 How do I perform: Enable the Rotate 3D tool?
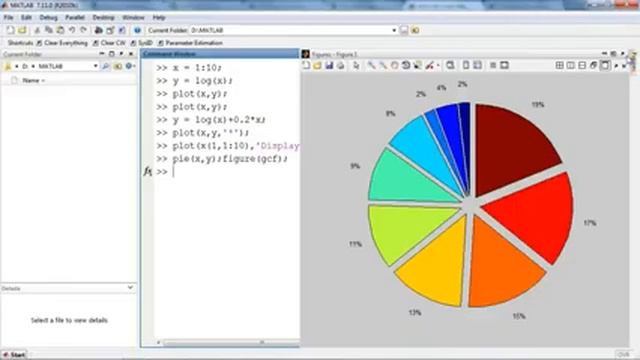point(406,65)
